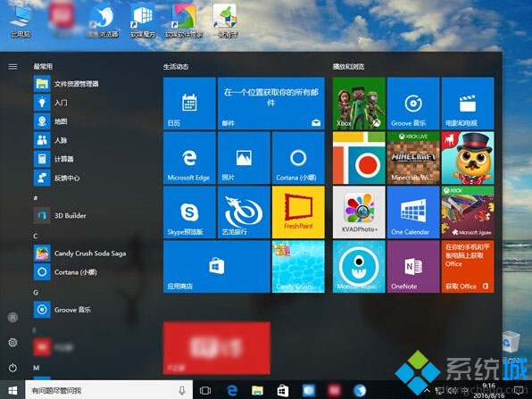The image size is (532, 399).
Task: Launch the MonsterMusic tile
Action: coord(359,267)
